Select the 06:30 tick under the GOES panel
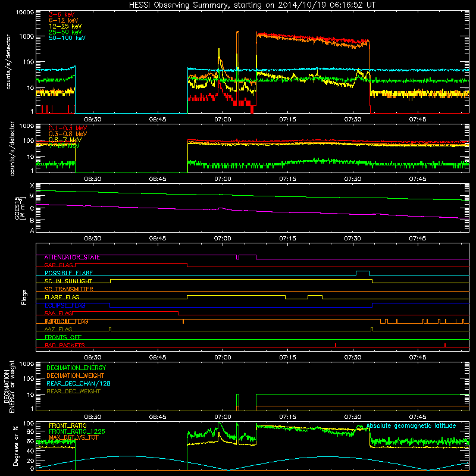The width and height of the screenshot is (476, 476). click(x=93, y=239)
